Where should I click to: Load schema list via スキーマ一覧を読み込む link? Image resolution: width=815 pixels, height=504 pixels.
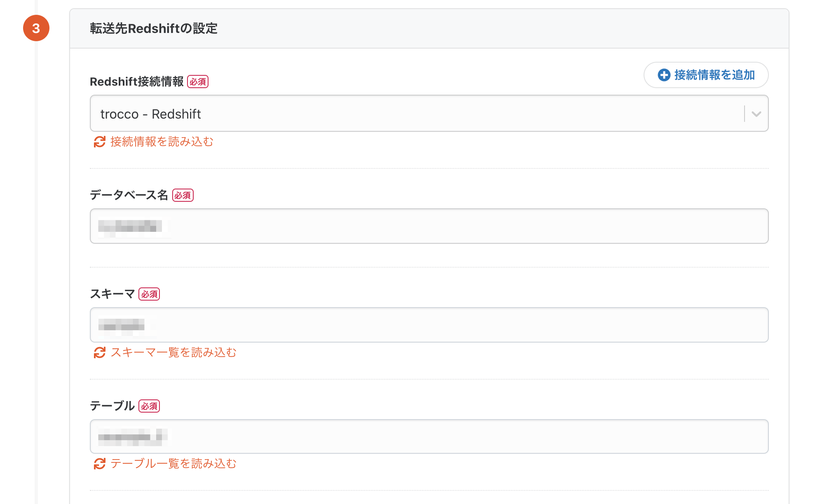tap(173, 352)
